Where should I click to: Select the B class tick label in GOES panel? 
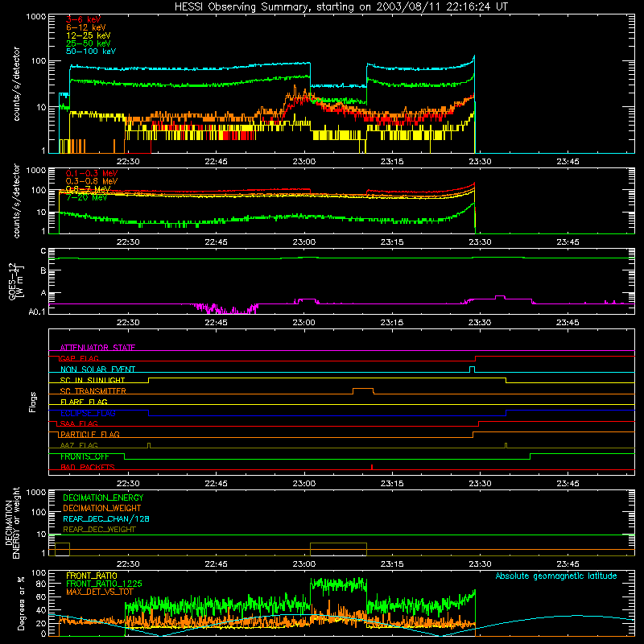43,270
